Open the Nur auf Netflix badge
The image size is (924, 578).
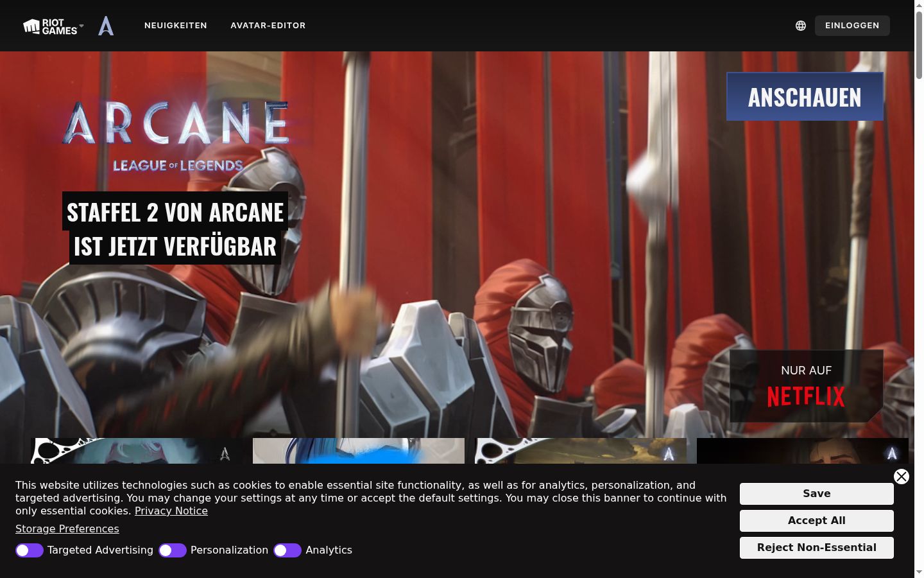pos(807,386)
